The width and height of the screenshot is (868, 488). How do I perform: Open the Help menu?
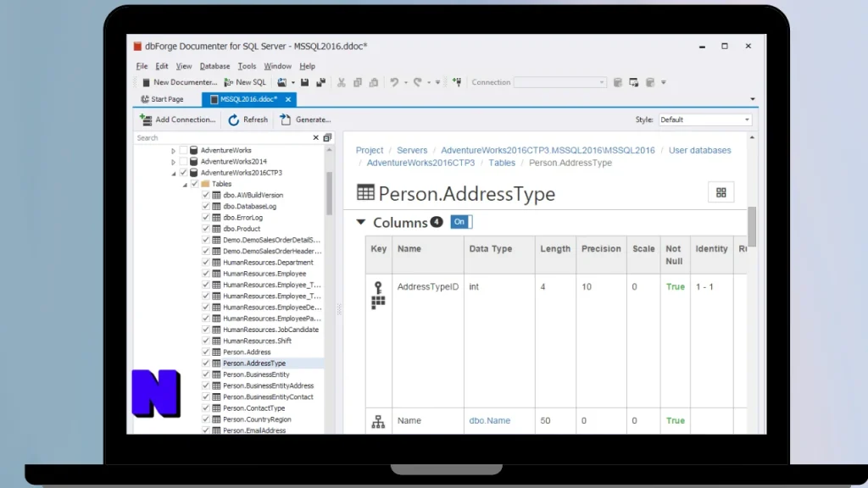click(307, 66)
